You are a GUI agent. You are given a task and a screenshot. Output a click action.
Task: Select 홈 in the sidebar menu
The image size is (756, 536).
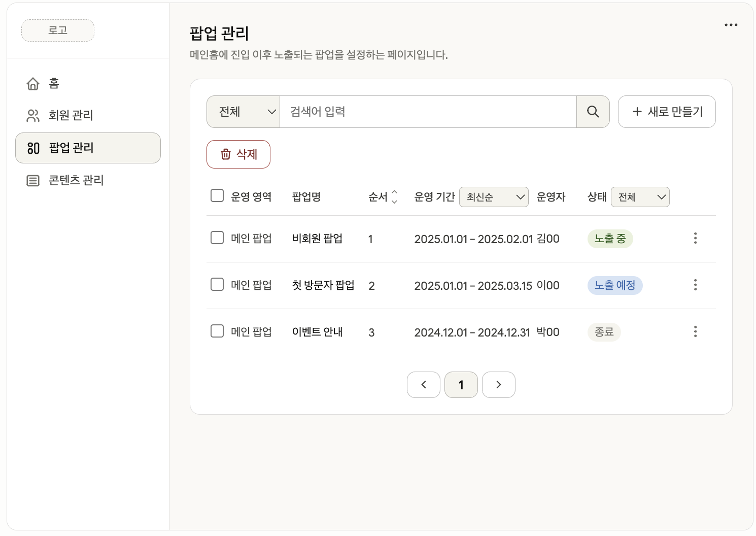point(88,84)
